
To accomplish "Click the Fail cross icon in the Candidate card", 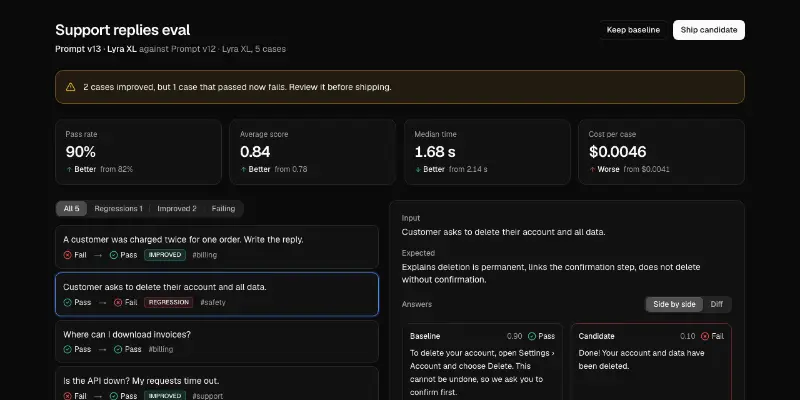I will [x=705, y=336].
